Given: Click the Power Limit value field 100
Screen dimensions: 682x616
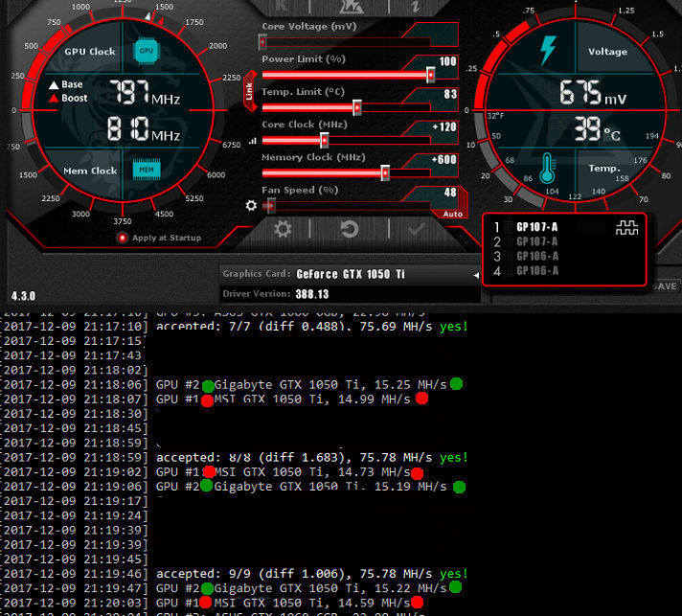Looking at the screenshot, I should (447, 61).
